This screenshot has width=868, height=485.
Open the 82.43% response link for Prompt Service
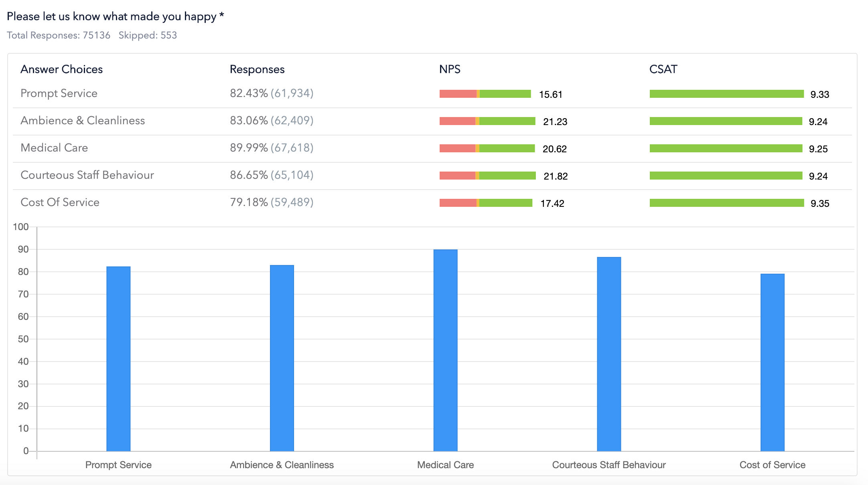272,93
